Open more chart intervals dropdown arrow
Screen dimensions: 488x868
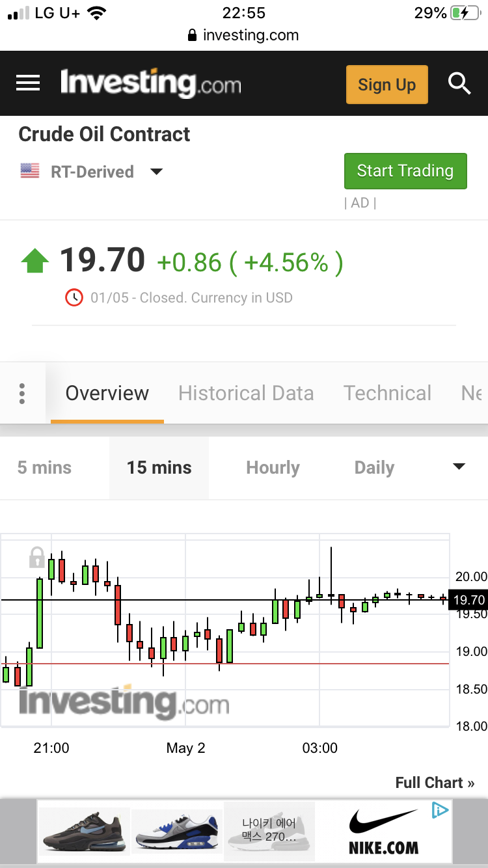459,467
